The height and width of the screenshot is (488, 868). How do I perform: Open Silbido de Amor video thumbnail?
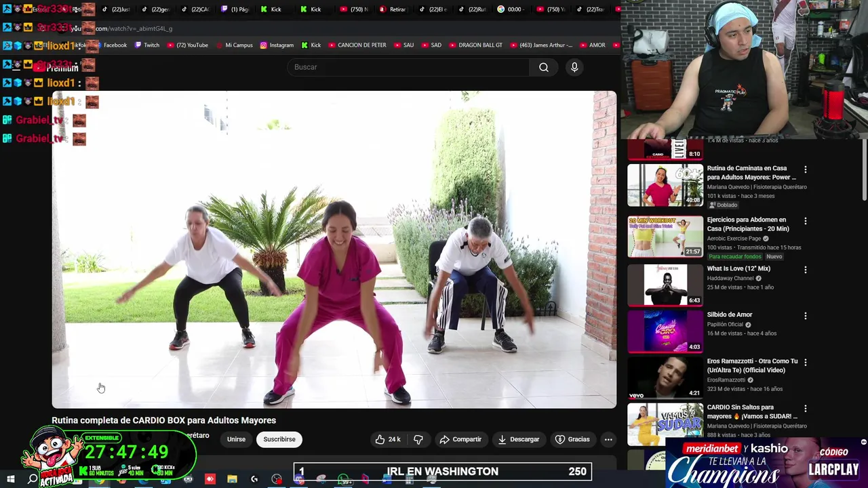665,331
